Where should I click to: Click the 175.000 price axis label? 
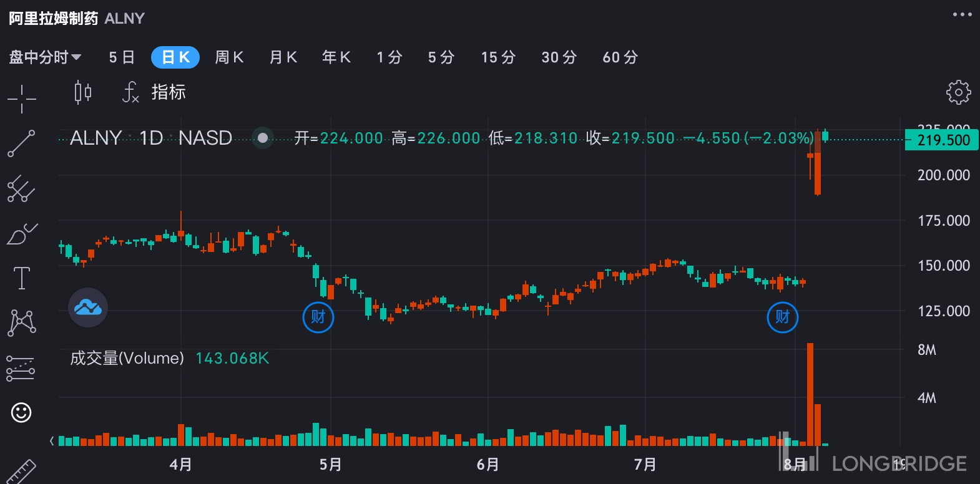pos(943,221)
